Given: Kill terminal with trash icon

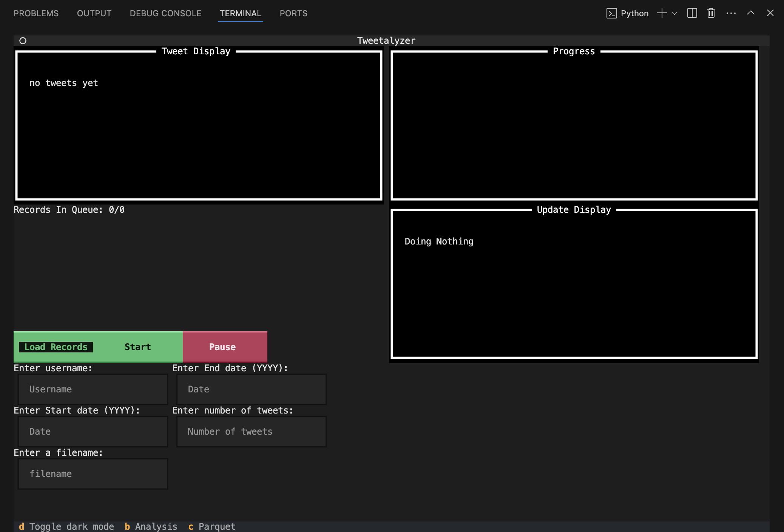Looking at the screenshot, I should [x=711, y=13].
